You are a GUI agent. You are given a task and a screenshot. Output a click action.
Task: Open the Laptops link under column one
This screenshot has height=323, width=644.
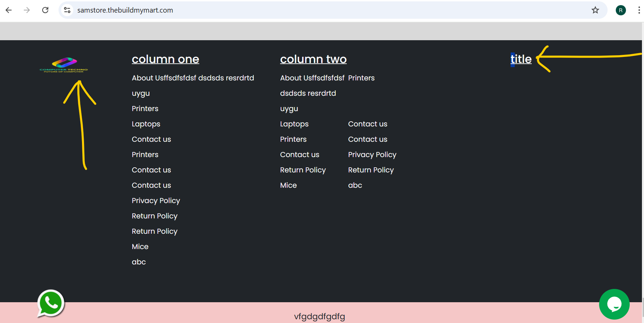[x=146, y=124]
